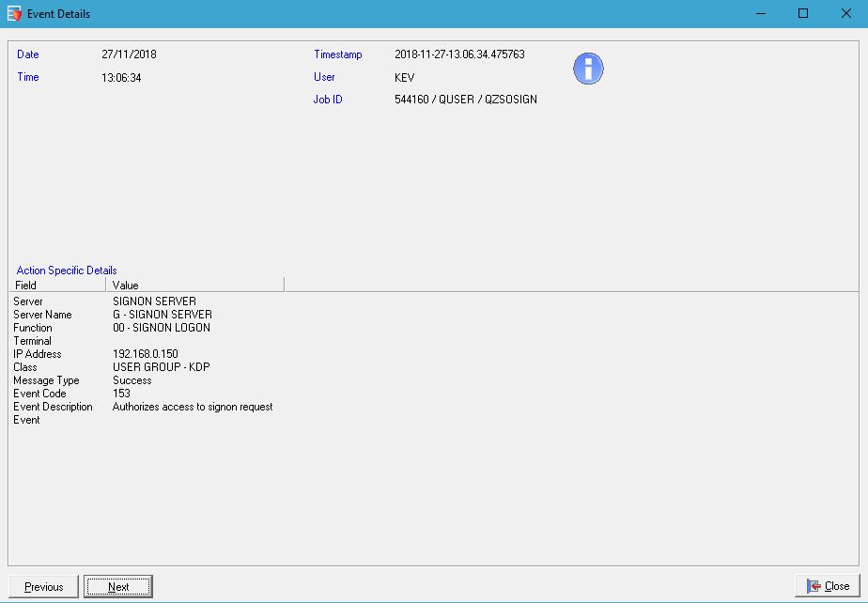Click the red door icon on Close button

[813, 586]
